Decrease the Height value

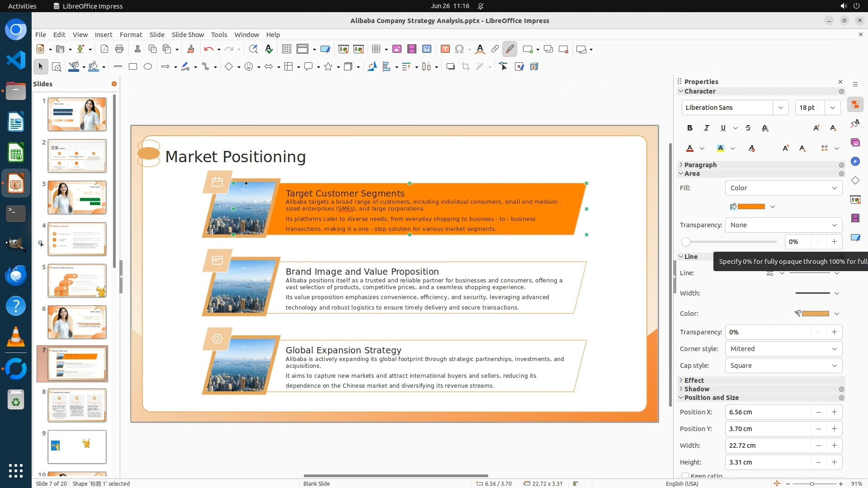pyautogui.click(x=818, y=462)
